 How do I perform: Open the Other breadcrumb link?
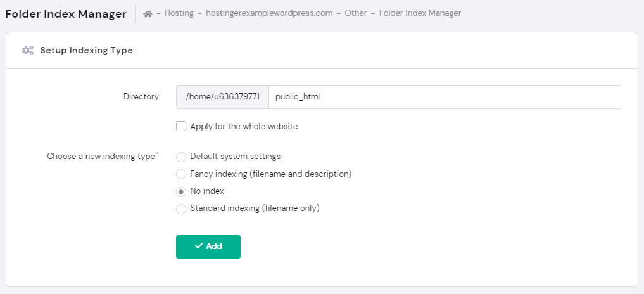[x=356, y=13]
